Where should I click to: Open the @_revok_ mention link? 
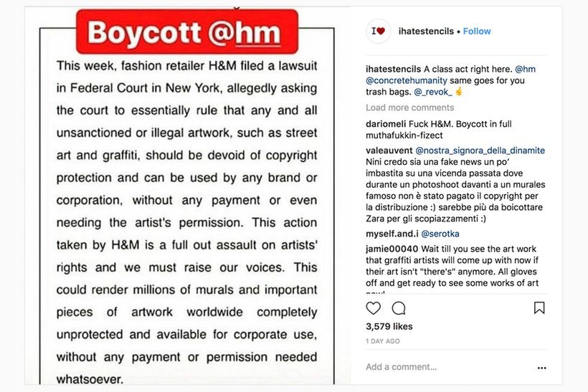tap(432, 92)
